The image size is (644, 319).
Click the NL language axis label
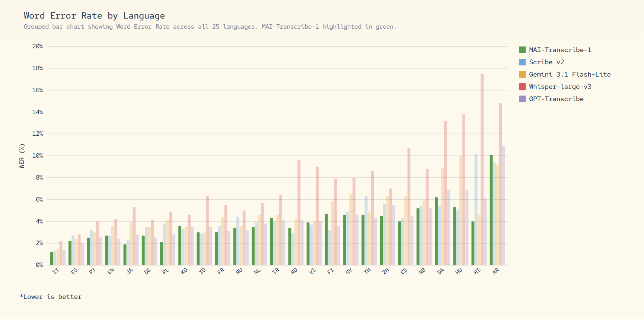[x=257, y=271]
